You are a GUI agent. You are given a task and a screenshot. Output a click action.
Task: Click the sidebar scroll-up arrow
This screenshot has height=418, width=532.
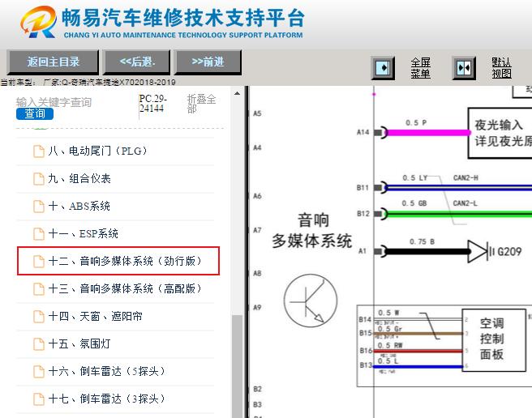point(237,94)
